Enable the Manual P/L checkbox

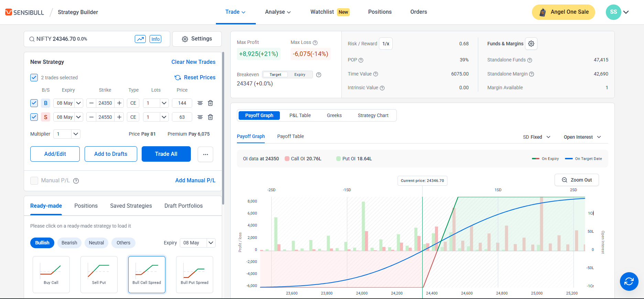point(34,181)
